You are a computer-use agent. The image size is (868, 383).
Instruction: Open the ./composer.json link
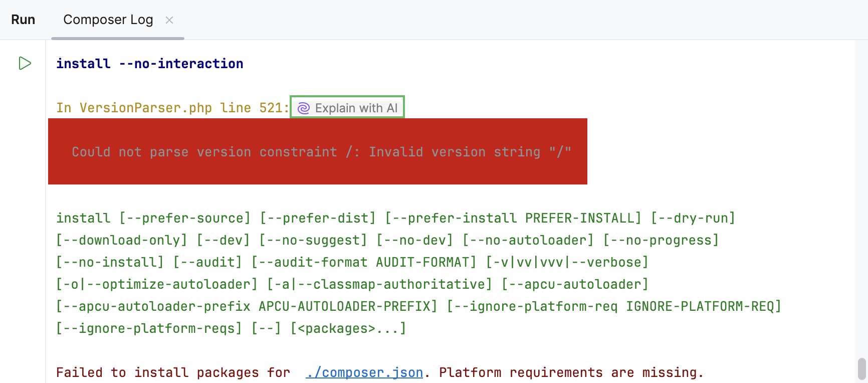364,372
